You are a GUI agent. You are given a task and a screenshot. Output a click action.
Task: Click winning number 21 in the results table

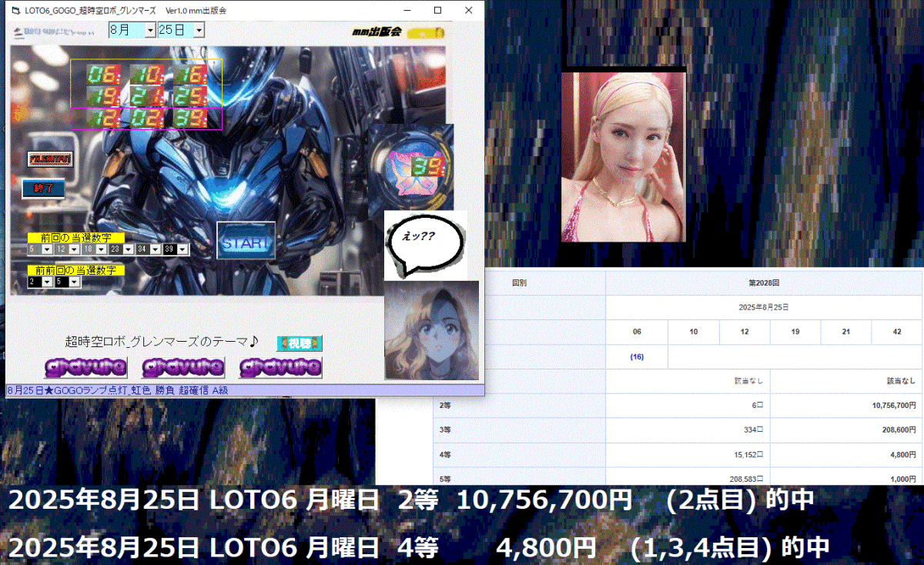[846, 332]
